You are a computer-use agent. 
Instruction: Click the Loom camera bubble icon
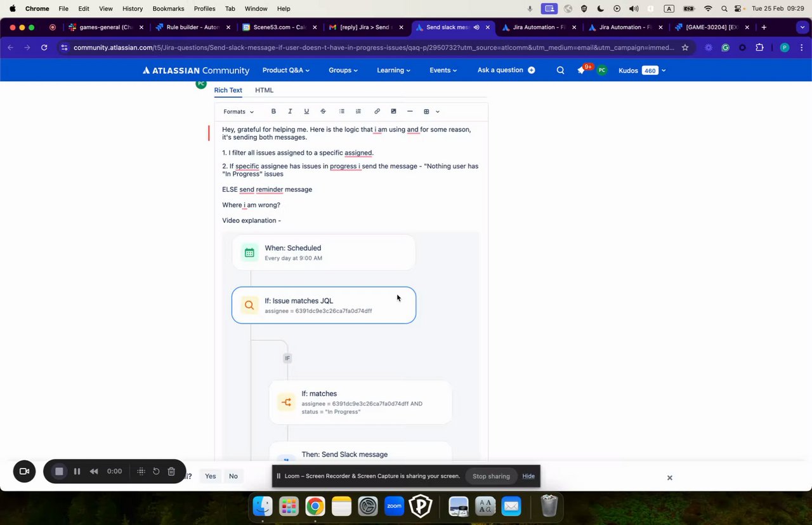click(x=25, y=471)
